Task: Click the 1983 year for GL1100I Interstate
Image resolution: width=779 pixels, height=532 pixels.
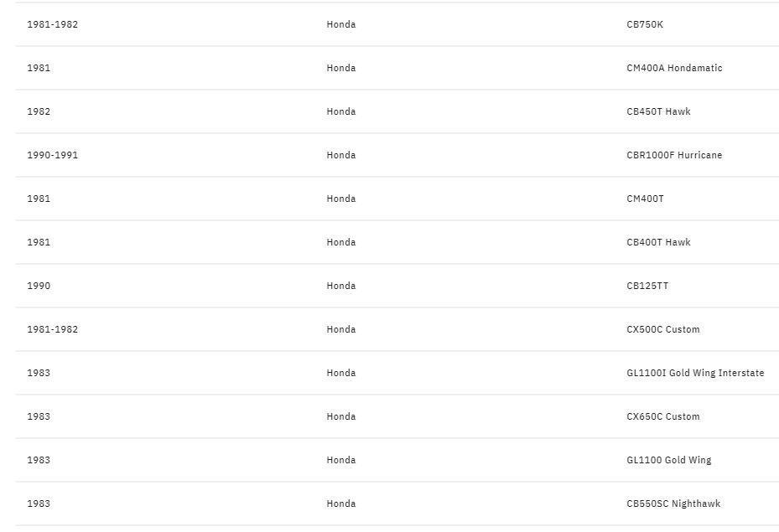Action: pyautogui.click(x=39, y=373)
